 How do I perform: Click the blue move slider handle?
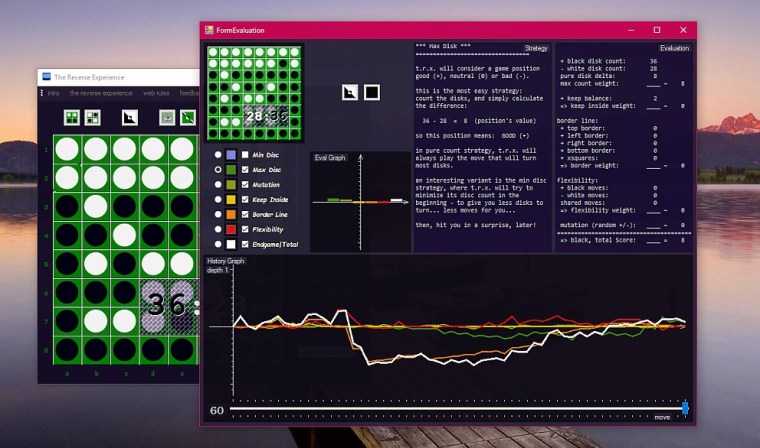click(x=685, y=408)
